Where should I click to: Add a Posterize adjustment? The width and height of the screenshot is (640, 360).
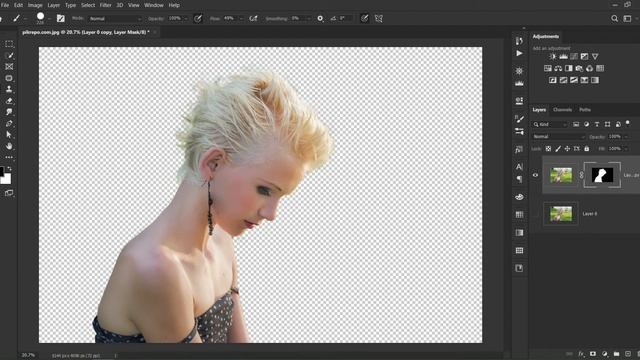(x=563, y=80)
